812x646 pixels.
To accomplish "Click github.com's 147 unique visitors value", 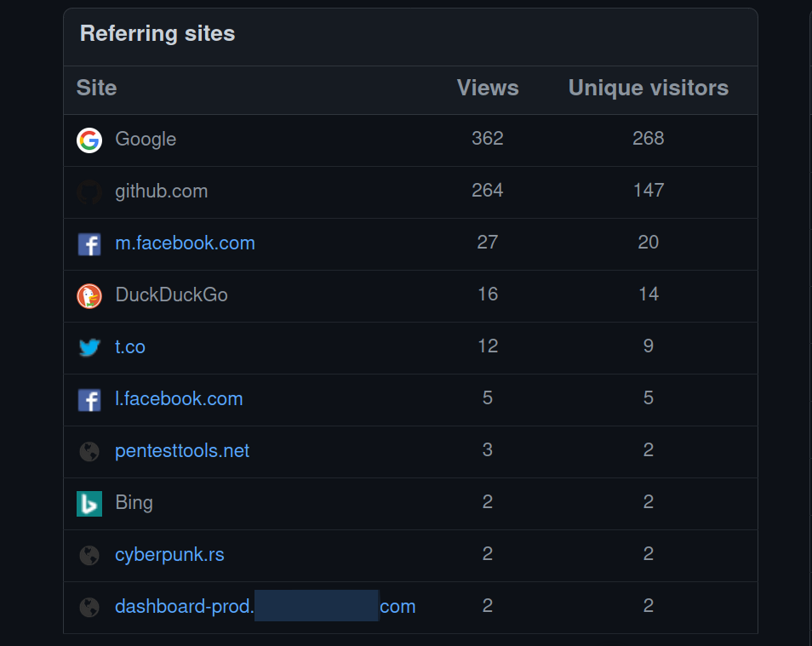I will click(649, 190).
